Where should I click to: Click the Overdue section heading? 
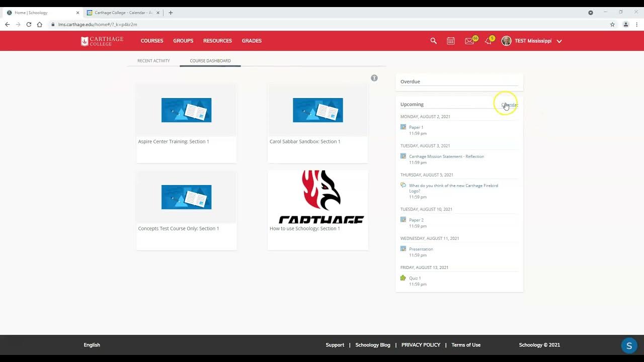pyautogui.click(x=410, y=81)
